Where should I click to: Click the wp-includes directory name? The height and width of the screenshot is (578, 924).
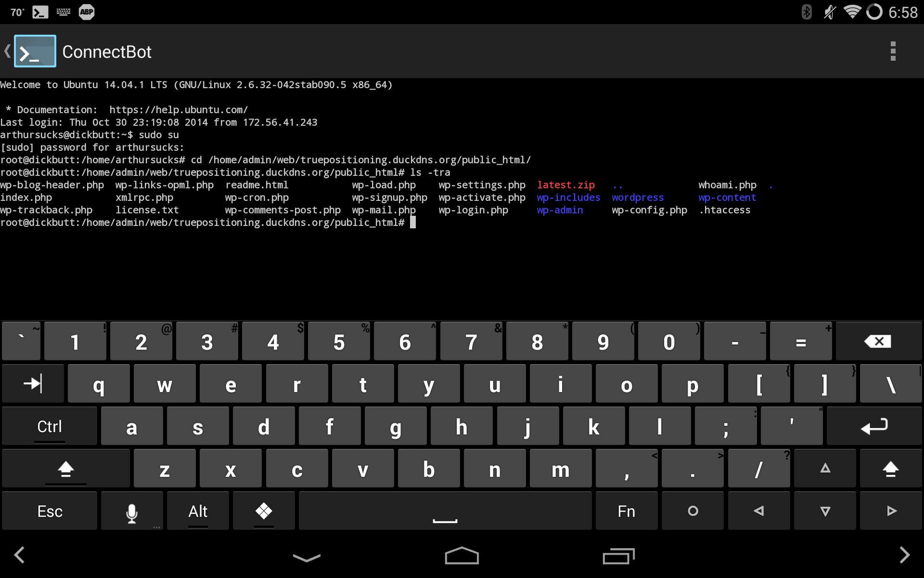(x=568, y=197)
